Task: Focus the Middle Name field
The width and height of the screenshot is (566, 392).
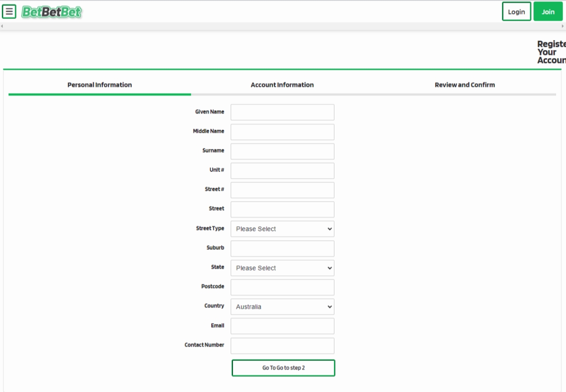Action: 283,132
